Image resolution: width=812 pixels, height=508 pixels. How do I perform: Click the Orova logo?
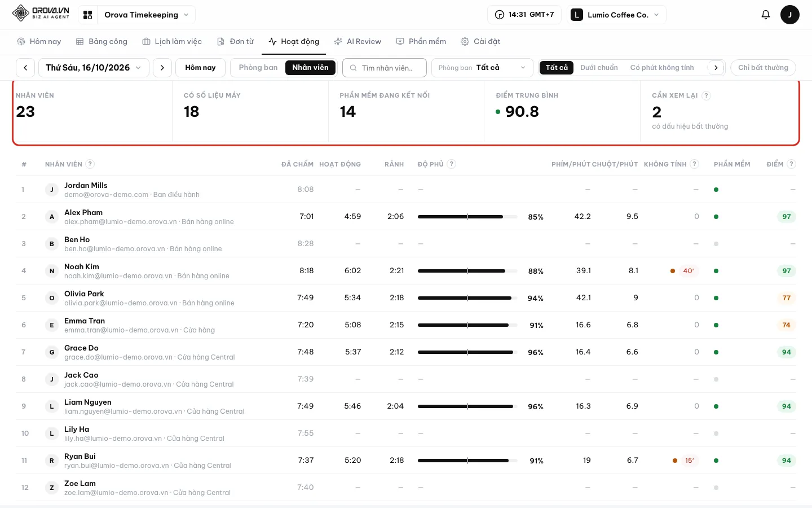(41, 14)
